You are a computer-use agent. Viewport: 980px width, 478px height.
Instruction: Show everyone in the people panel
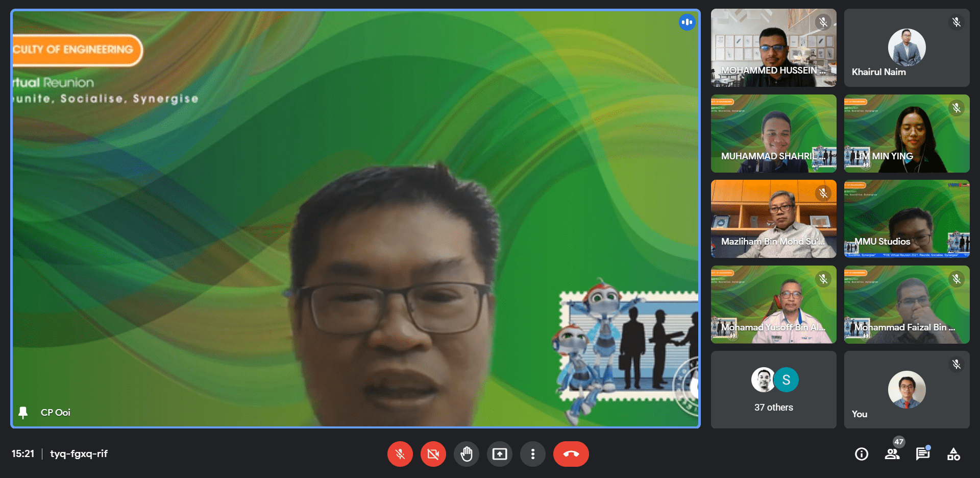(x=892, y=454)
